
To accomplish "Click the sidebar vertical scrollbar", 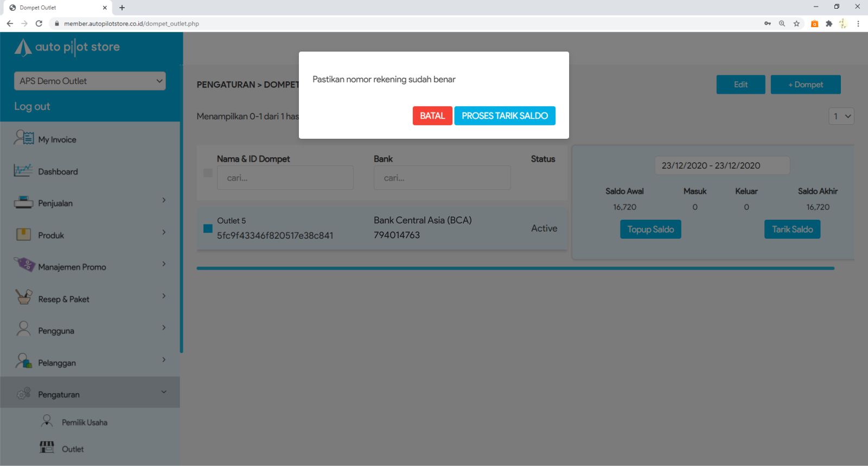I will click(181, 217).
